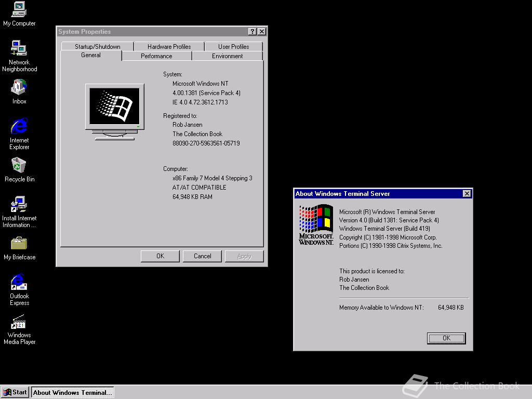Click Cancel in System Properties

coord(202,256)
